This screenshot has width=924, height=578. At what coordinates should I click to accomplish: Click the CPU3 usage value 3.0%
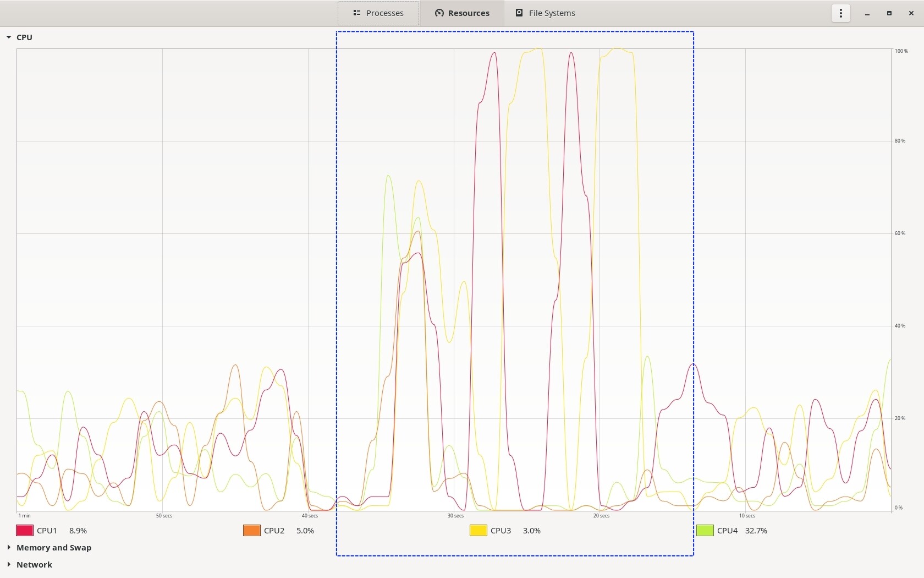click(x=532, y=531)
